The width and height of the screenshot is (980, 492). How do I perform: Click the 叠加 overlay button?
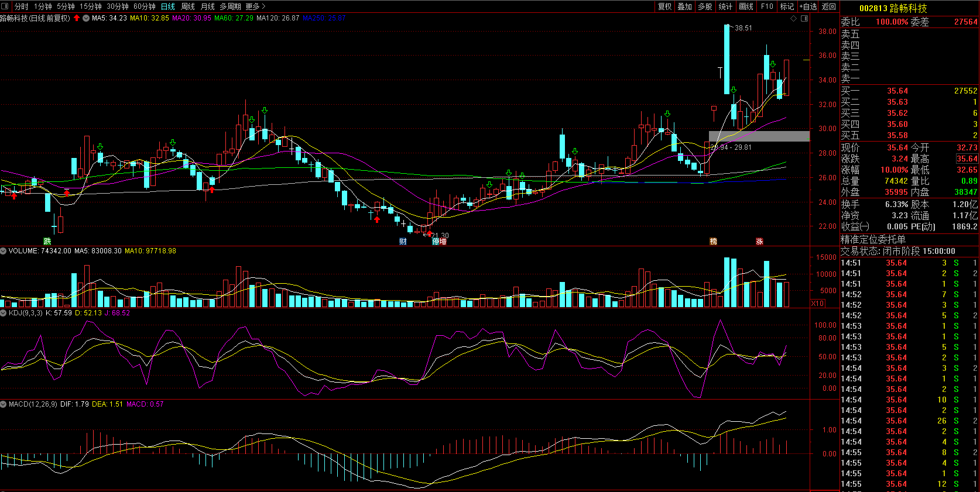[x=685, y=6]
